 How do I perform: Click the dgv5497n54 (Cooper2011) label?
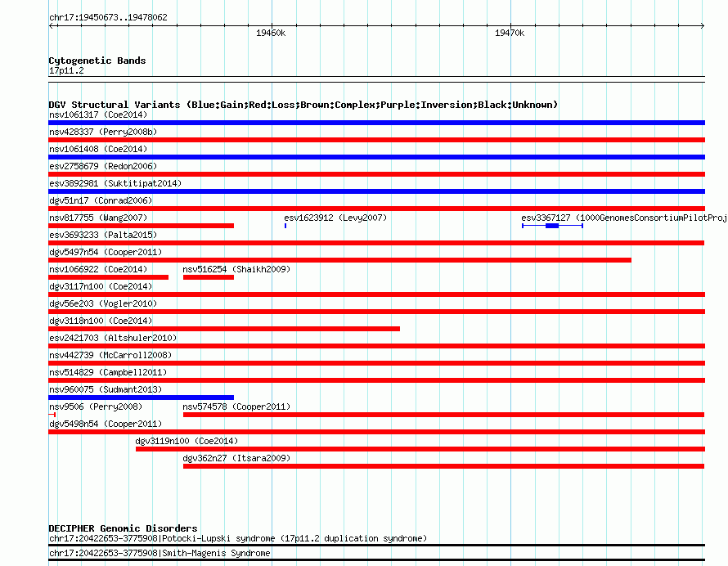(x=106, y=252)
